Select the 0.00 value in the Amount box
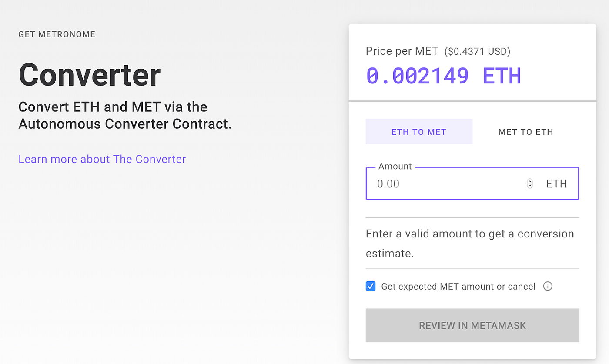The image size is (609, 364). click(388, 184)
